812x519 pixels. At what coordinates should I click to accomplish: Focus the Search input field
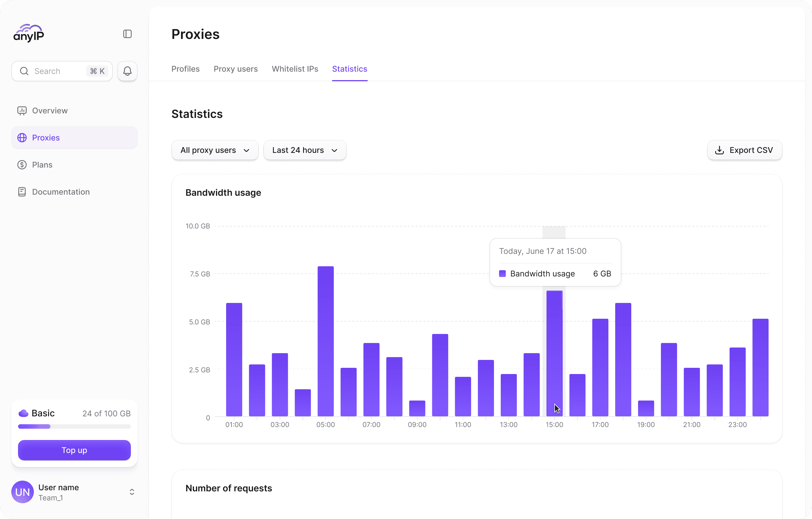57,71
